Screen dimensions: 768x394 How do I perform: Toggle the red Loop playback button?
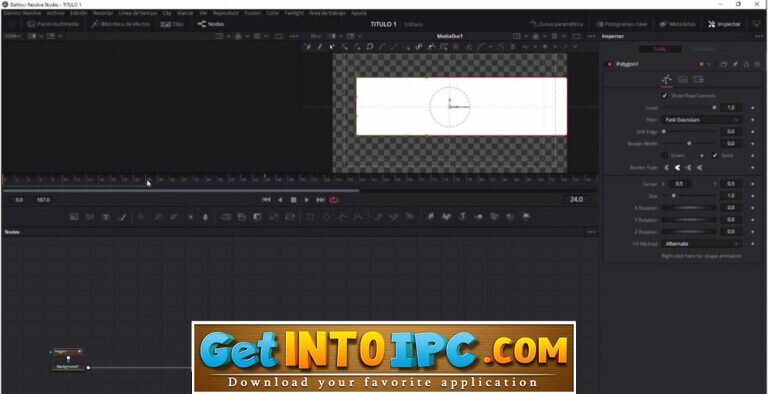[x=334, y=199]
